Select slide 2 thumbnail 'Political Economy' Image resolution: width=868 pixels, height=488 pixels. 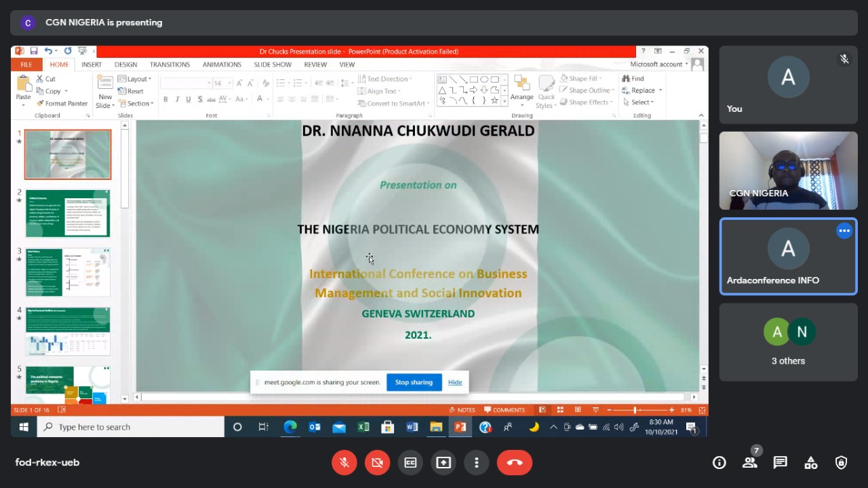(x=68, y=213)
